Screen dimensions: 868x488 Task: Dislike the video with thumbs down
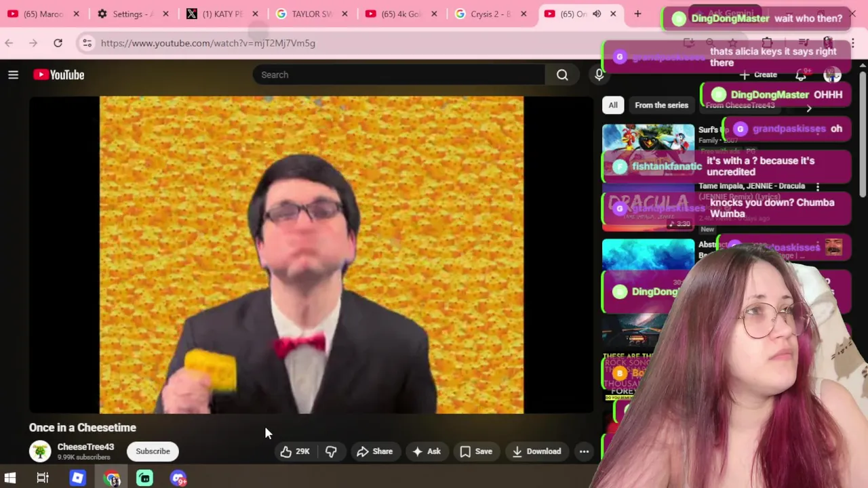click(331, 451)
